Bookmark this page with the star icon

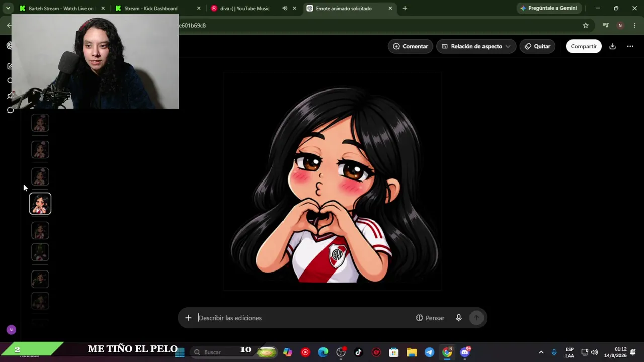click(x=586, y=25)
